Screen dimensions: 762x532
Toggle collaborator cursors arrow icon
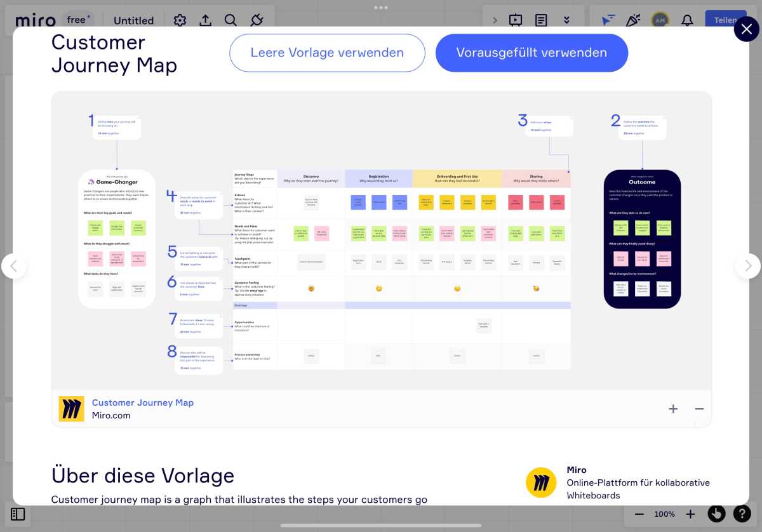[608, 20]
